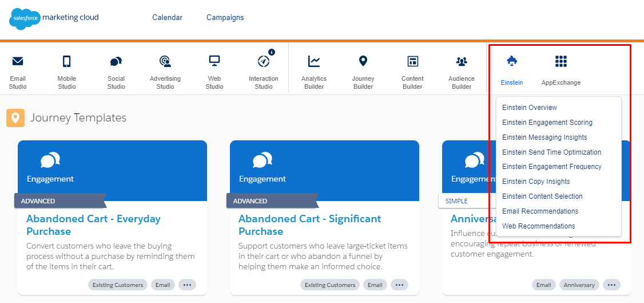The height and width of the screenshot is (303, 644).
Task: Open the Calendar tab
Action: pos(167,18)
